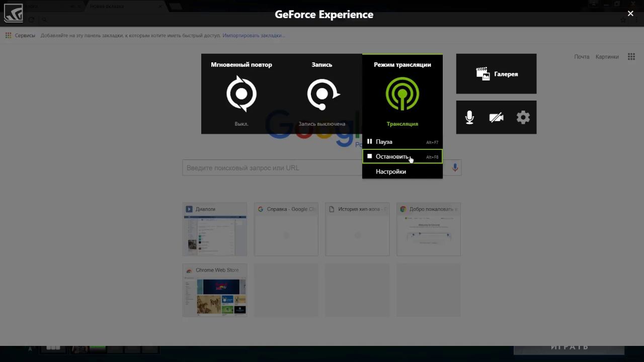This screenshot has width=644, height=362.
Task: Click the 'Запись выключена' status text
Action: pos(322,124)
